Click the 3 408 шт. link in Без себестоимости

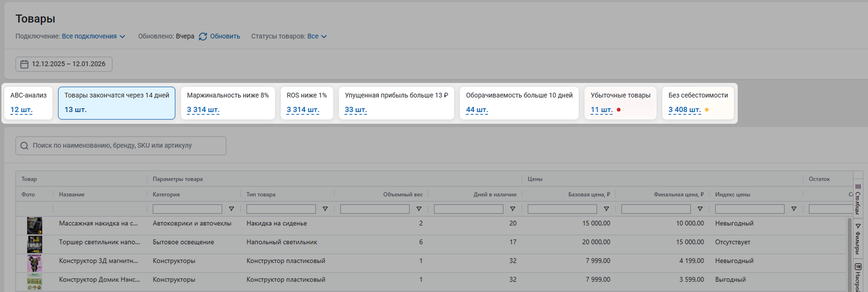tap(684, 110)
